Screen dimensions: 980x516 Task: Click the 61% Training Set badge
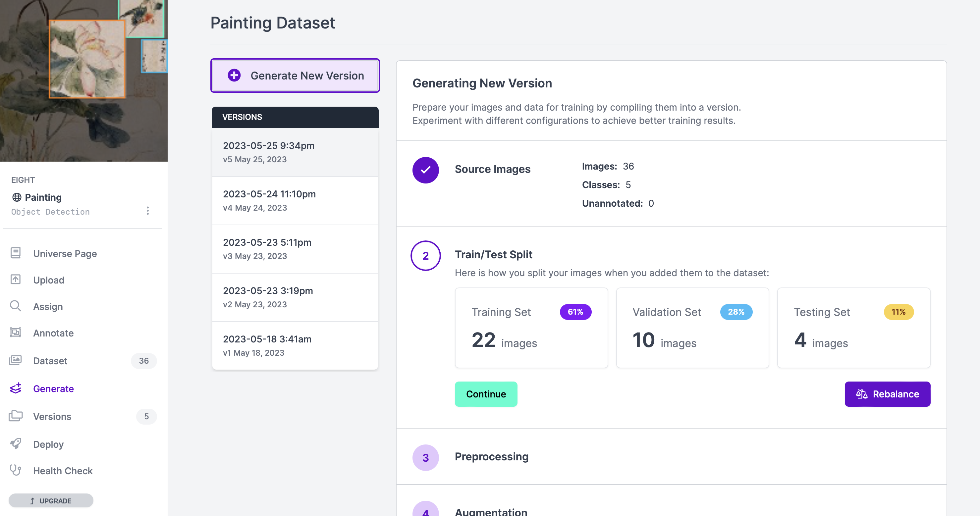(x=575, y=312)
